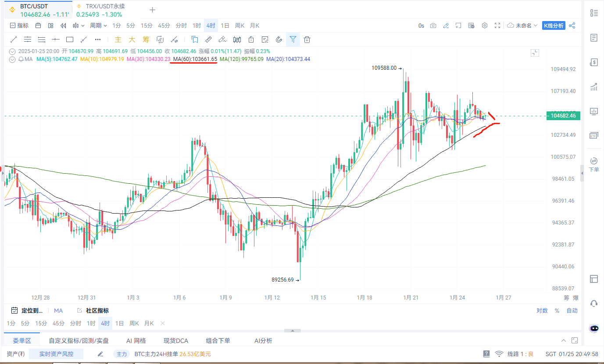The image size is (604, 364).
Task: Open the 周期 period dropdown
Action: (98, 25)
